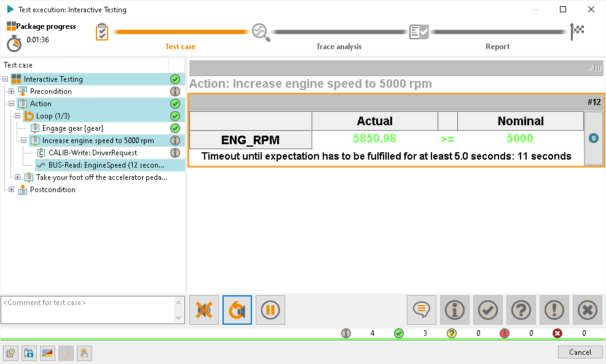Click the grey info status counter icon
606x364 pixels.
[346, 333]
